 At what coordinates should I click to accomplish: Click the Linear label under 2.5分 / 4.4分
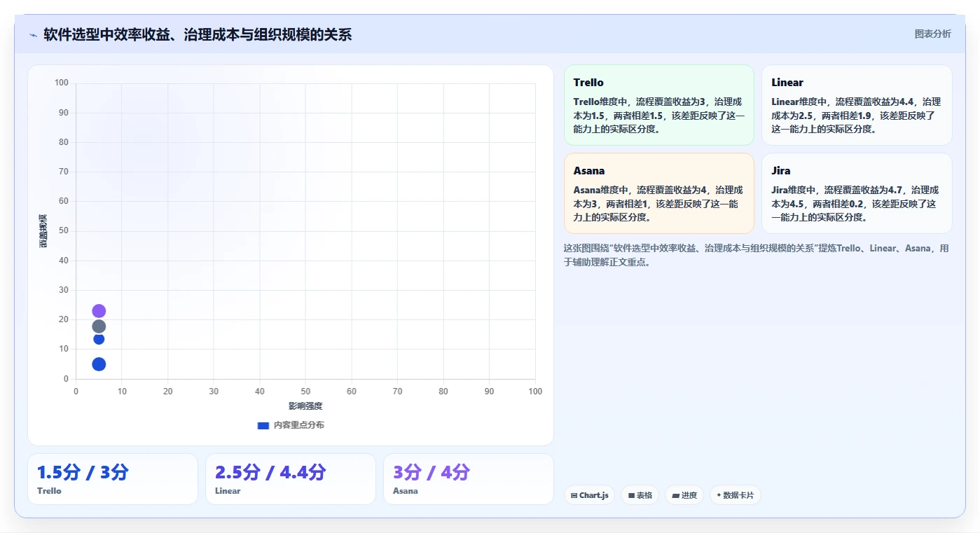(228, 491)
